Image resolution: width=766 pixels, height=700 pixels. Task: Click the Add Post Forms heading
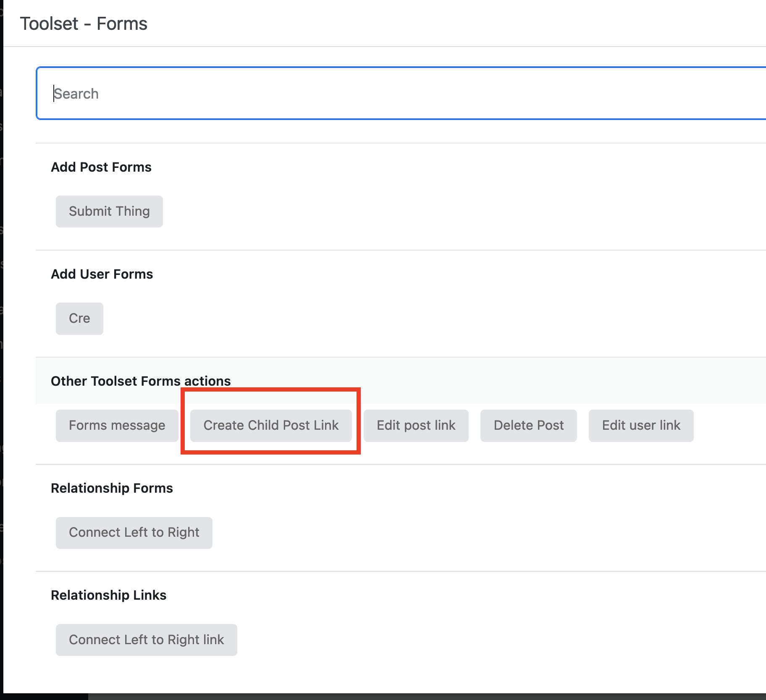101,167
